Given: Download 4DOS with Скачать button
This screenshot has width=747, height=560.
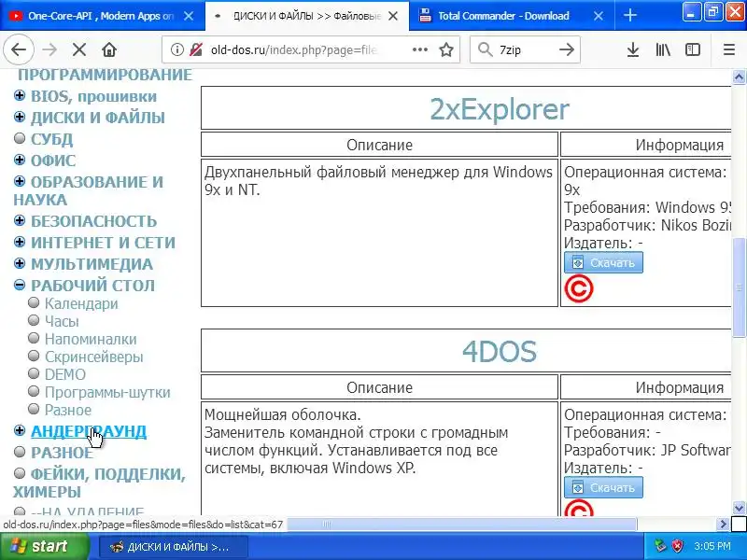Looking at the screenshot, I should [603, 487].
